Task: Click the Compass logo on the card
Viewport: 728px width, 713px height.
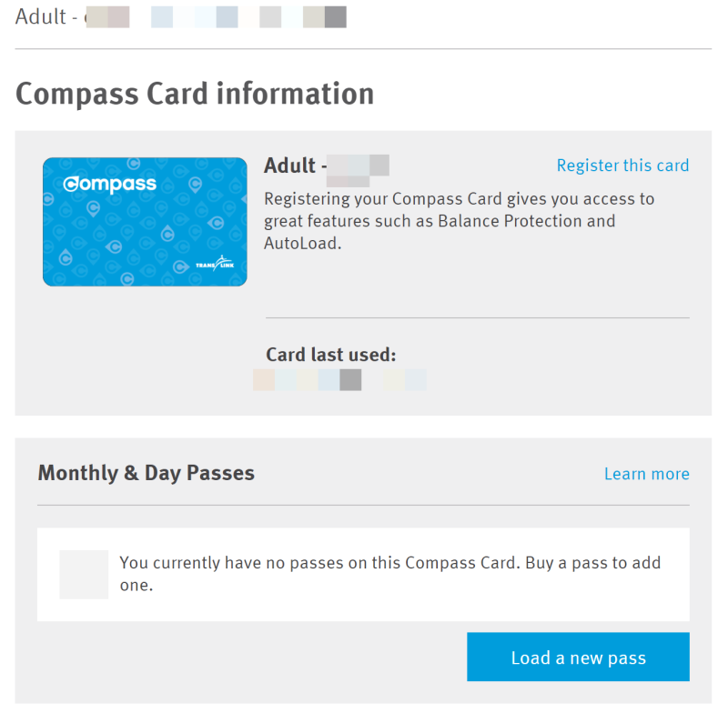Action: tap(110, 184)
